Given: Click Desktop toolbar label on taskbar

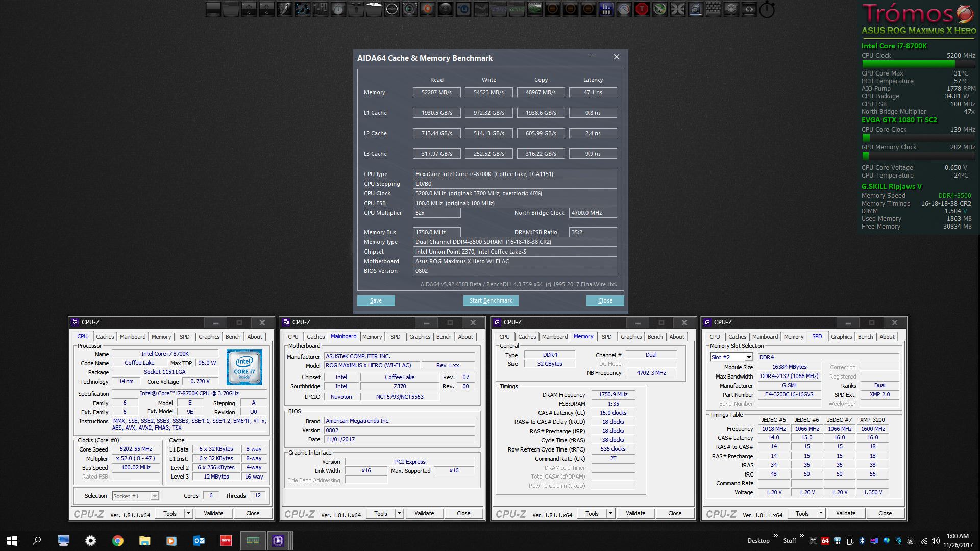Looking at the screenshot, I should (758, 541).
